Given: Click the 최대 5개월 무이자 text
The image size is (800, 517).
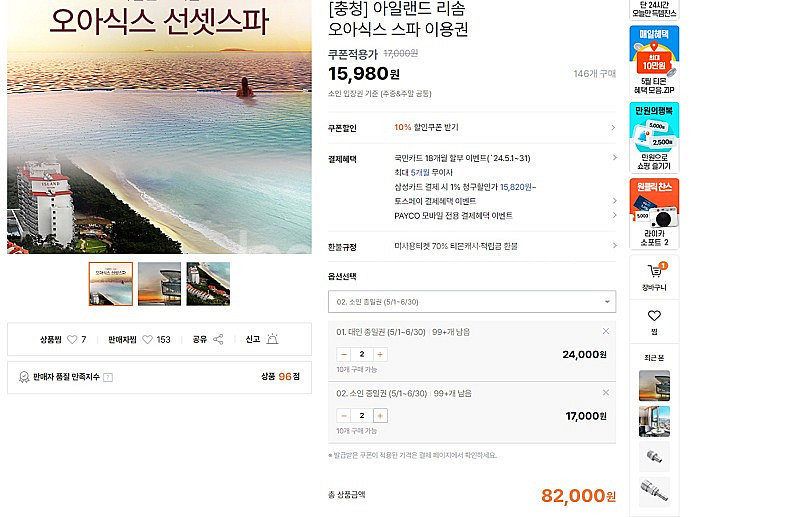Looking at the screenshot, I should pos(423,173).
